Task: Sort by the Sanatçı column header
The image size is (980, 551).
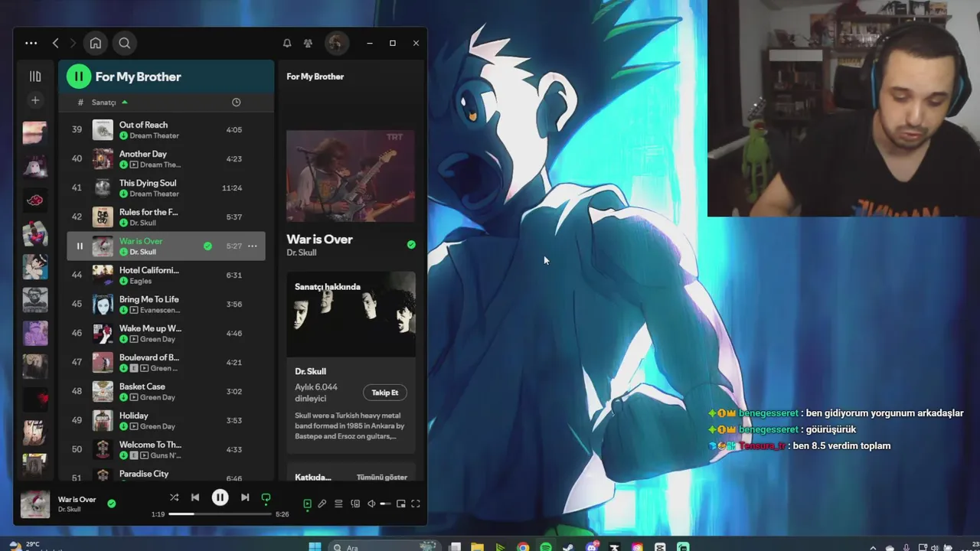Action: (x=109, y=103)
